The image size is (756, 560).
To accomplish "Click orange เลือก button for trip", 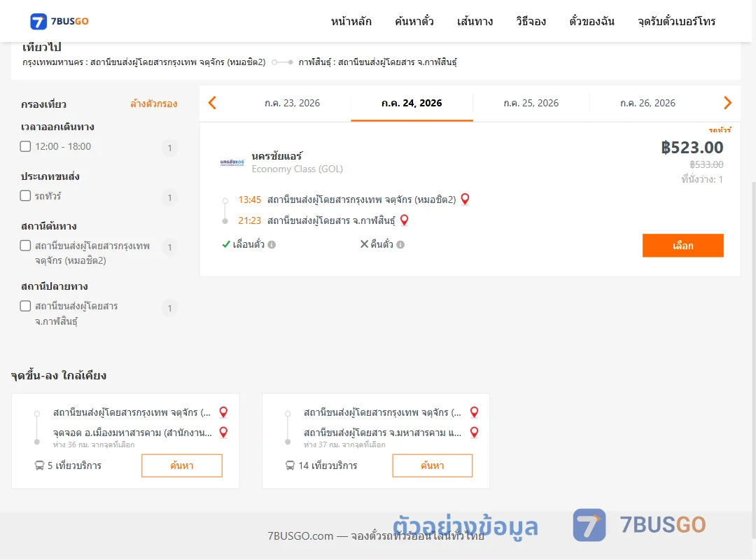I will click(682, 246).
